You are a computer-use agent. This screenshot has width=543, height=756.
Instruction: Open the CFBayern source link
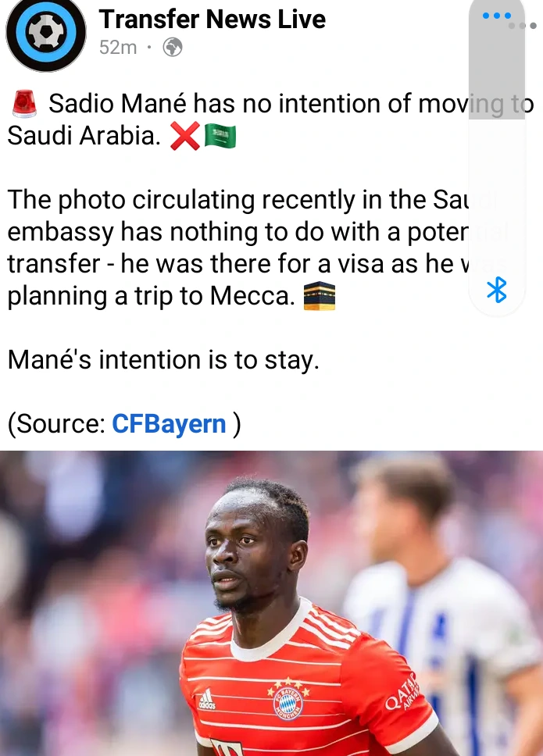(x=169, y=424)
